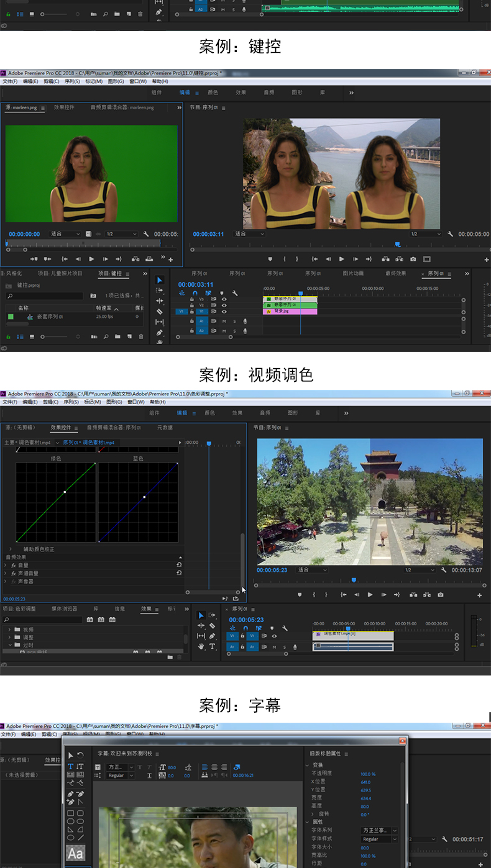Open 效果控件 tab in 键控 source panel
This screenshot has height=868, width=491.
64,107
